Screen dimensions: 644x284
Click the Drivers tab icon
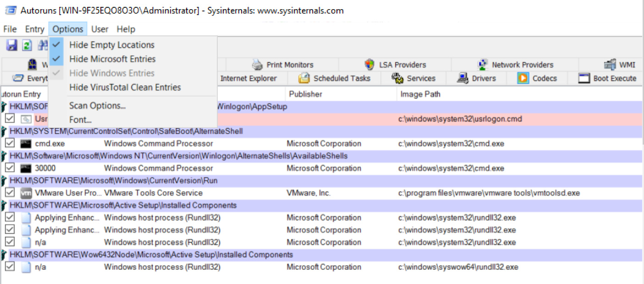(463, 78)
